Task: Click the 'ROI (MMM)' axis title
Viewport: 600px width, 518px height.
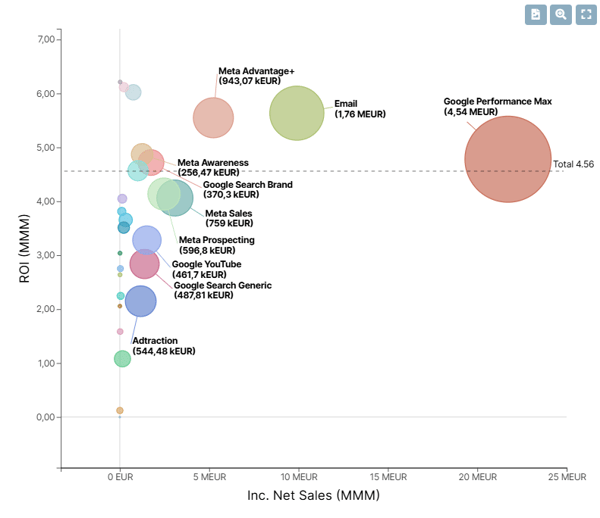Action: tap(24, 248)
